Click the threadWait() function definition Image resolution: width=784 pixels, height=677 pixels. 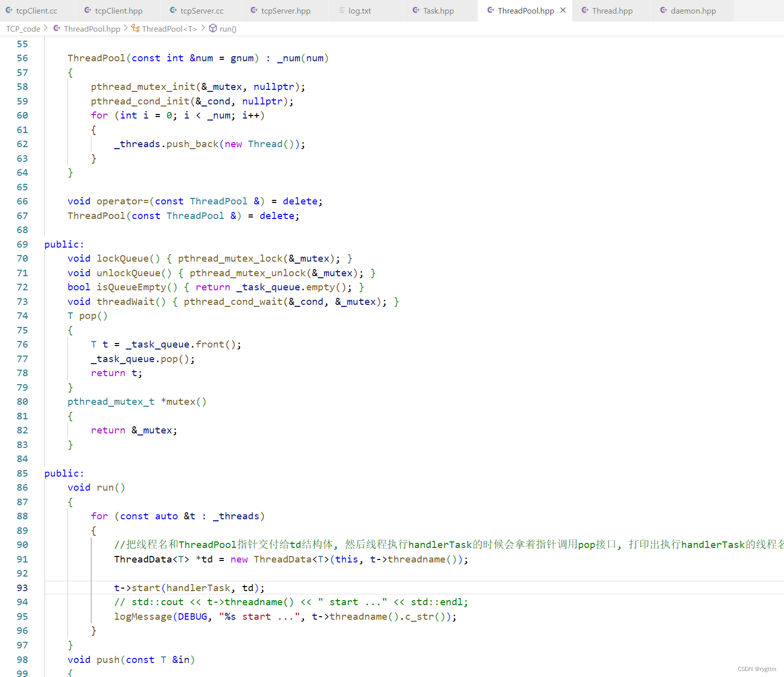233,302
